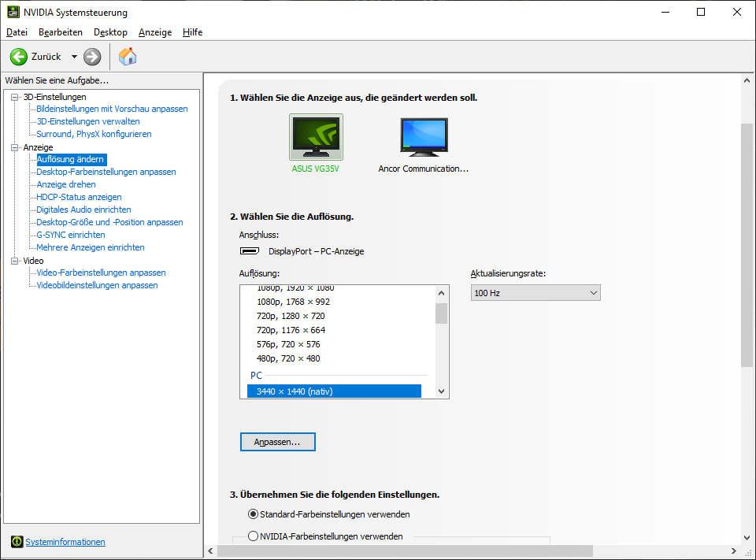This screenshot has width=756, height=560.
Task: Open Anzeige drehen
Action: pos(66,184)
